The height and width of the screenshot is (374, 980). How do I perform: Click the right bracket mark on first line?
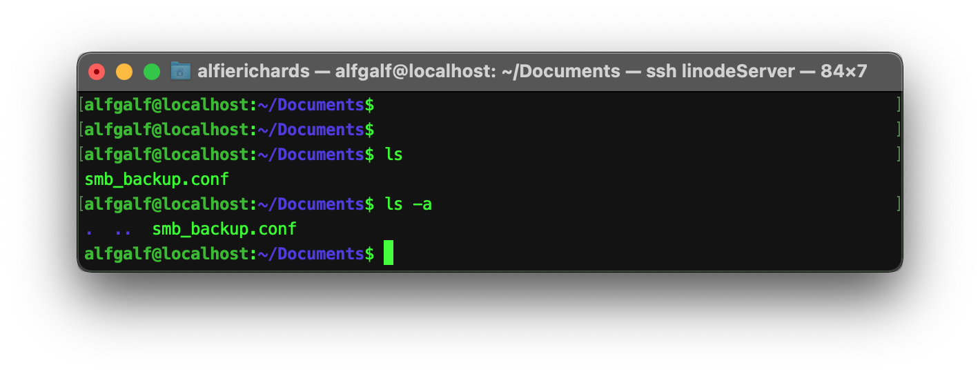pos(899,105)
